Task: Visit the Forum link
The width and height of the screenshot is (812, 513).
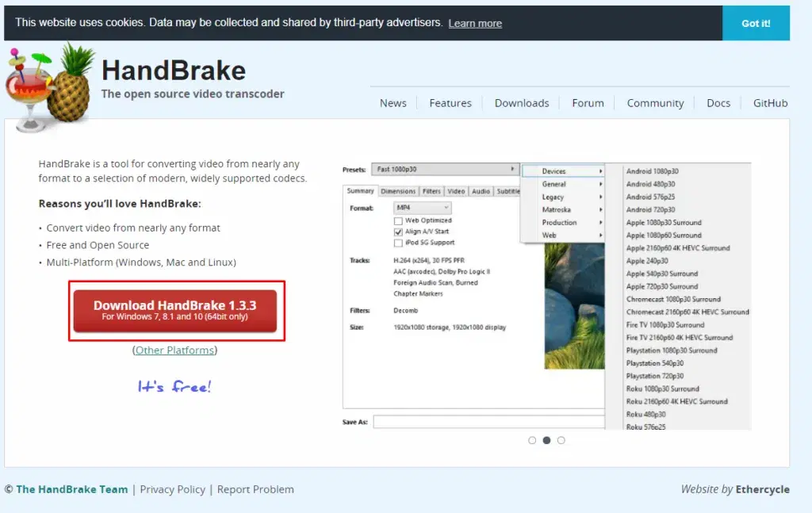Action: 588,103
